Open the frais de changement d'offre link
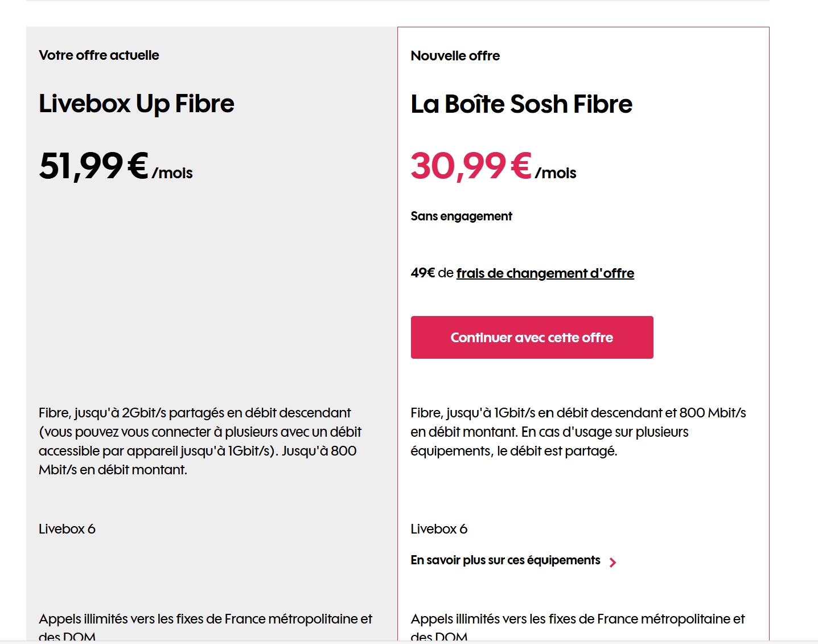Image resolution: width=818 pixels, height=644 pixels. click(x=545, y=273)
